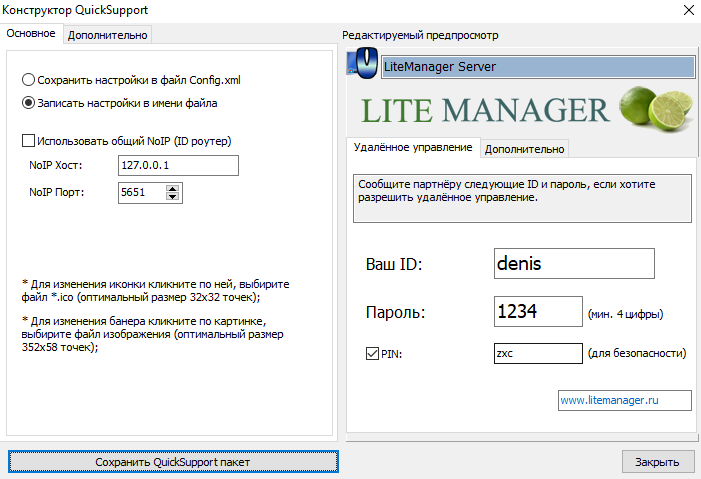
Task: Click the LiteManager mouse icon to change it
Action: [x=363, y=63]
